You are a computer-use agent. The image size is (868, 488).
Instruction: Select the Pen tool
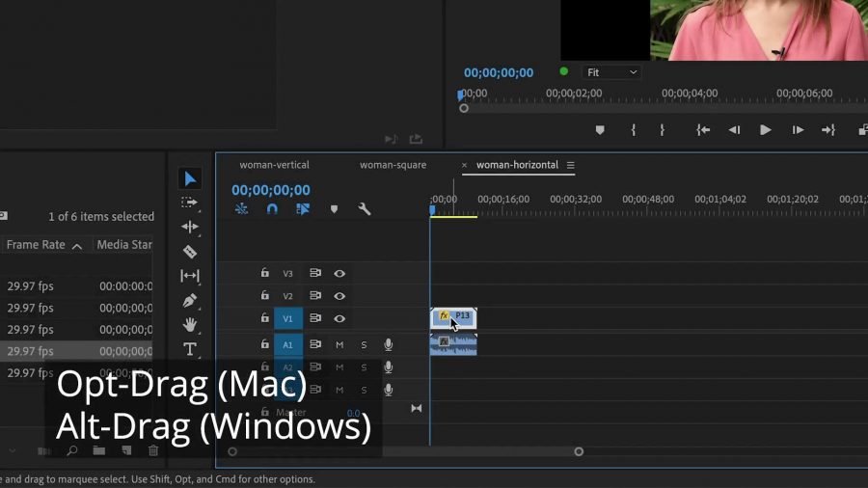pos(190,301)
